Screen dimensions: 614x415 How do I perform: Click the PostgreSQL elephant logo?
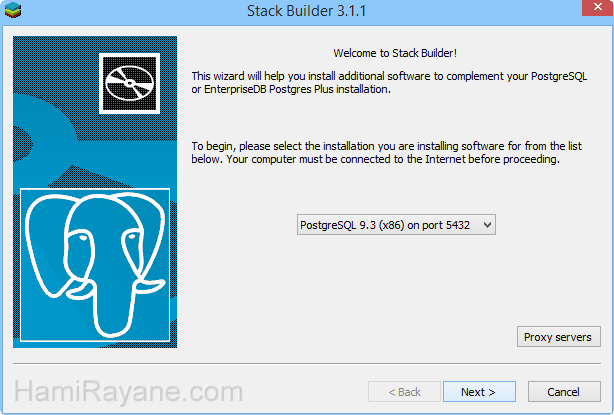click(95, 265)
